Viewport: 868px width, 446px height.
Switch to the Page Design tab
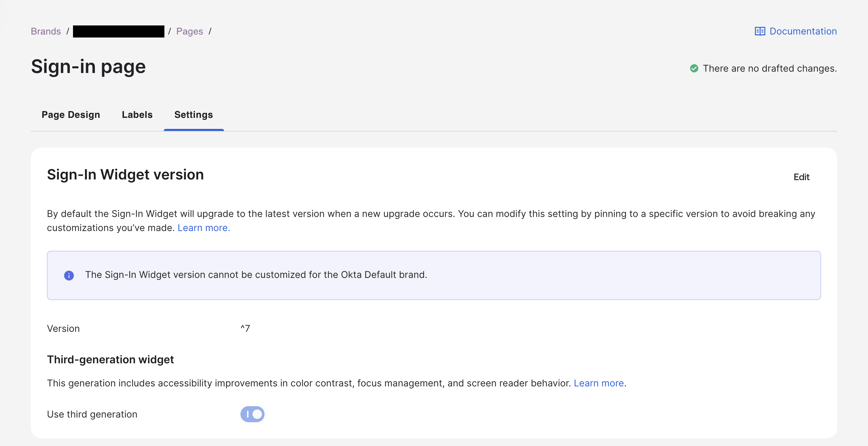click(x=71, y=115)
